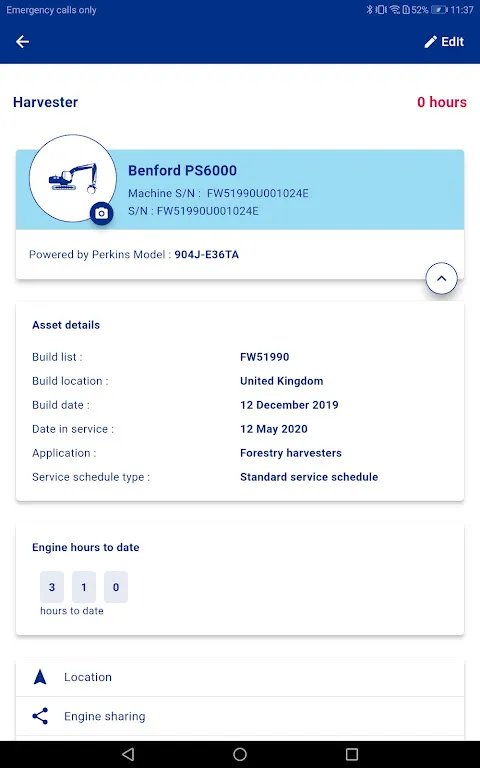Collapse asset card with chevron up
Viewport: 480px width, 768px height.
pos(441,278)
